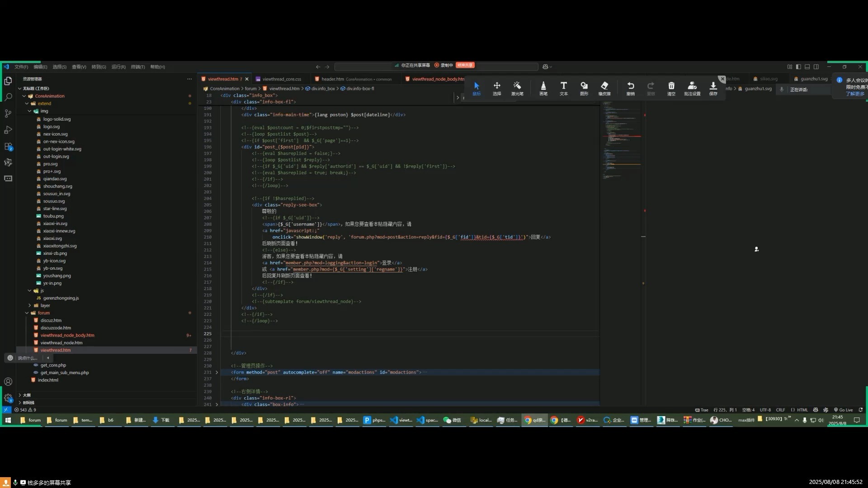The width and height of the screenshot is (868, 488).
Task: Open the Extensions view in activity bar
Action: click(x=8, y=146)
